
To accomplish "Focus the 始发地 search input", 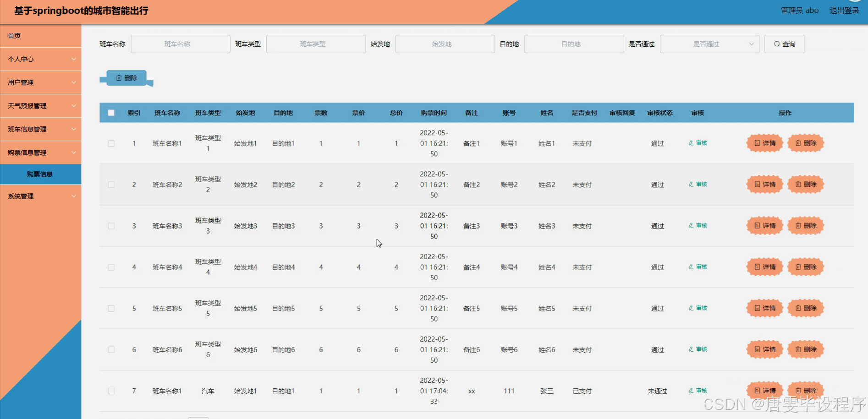I will pyautogui.click(x=445, y=44).
